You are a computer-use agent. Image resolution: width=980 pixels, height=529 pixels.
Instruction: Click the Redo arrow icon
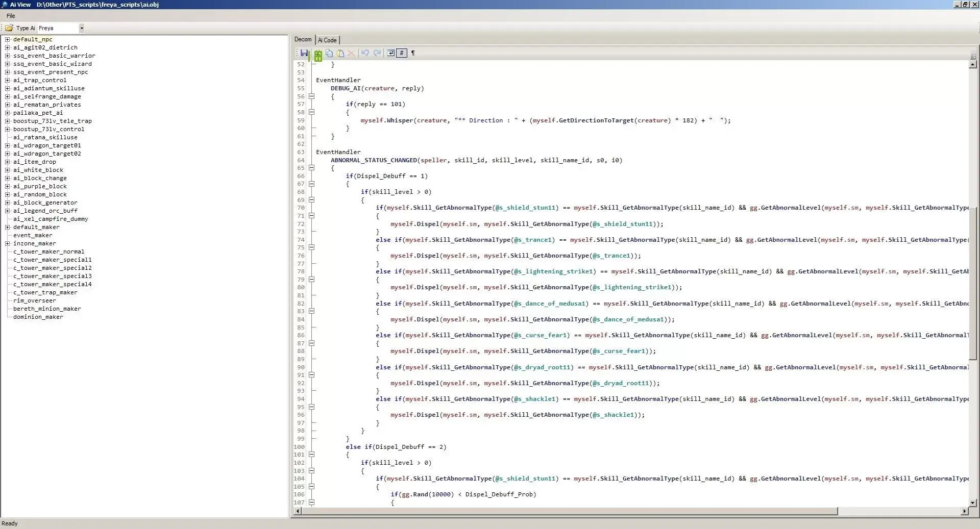(377, 53)
